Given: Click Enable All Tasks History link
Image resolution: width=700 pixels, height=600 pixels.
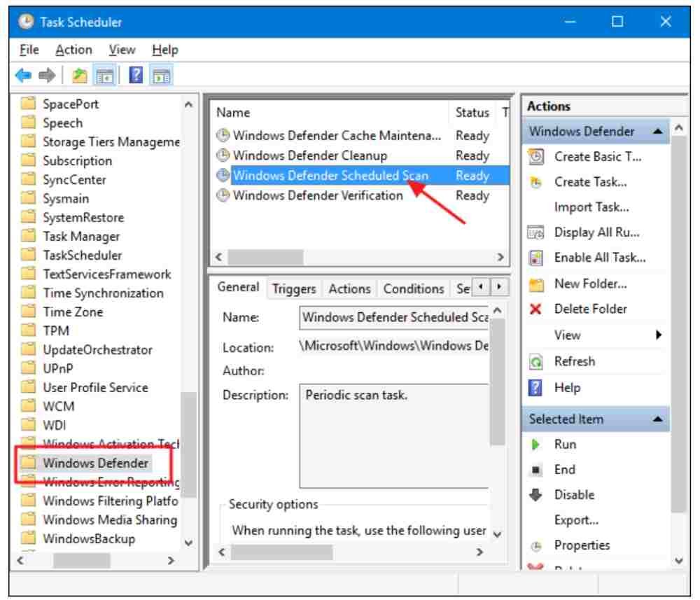Looking at the screenshot, I should click(x=600, y=258).
